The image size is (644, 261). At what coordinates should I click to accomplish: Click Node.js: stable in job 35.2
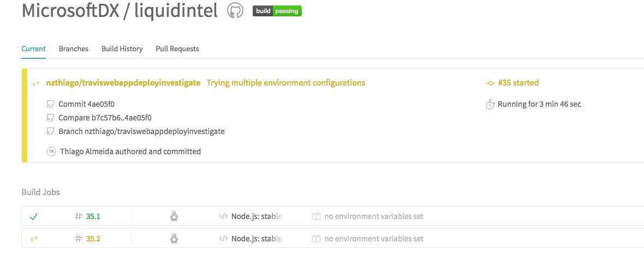pos(257,239)
